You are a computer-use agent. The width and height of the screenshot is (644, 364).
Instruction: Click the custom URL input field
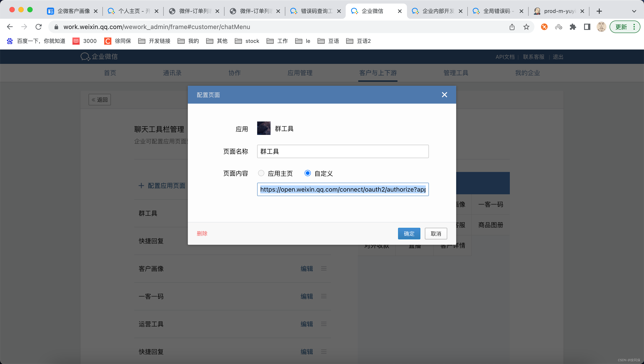(x=343, y=190)
